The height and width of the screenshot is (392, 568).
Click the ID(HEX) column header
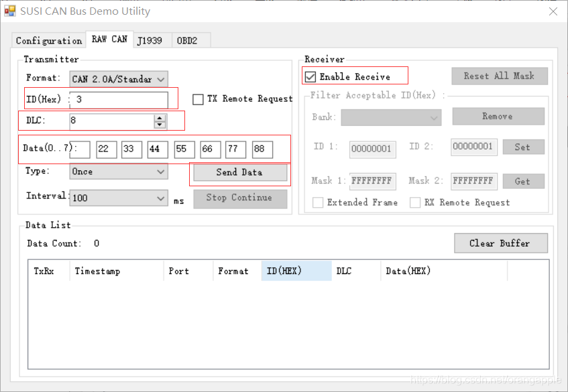pyautogui.click(x=296, y=271)
